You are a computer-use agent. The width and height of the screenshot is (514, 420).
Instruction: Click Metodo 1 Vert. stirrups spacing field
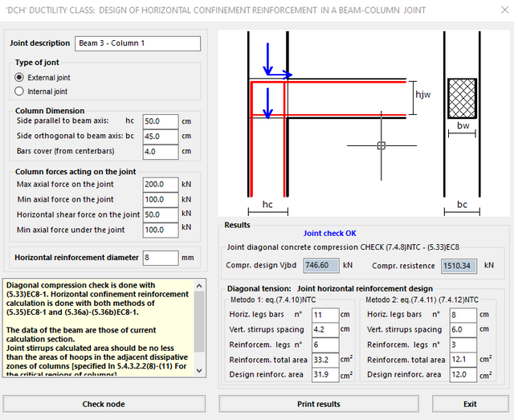click(x=325, y=329)
